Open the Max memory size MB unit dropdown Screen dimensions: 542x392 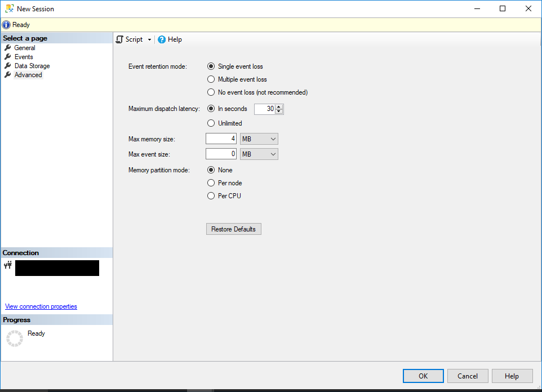point(274,138)
